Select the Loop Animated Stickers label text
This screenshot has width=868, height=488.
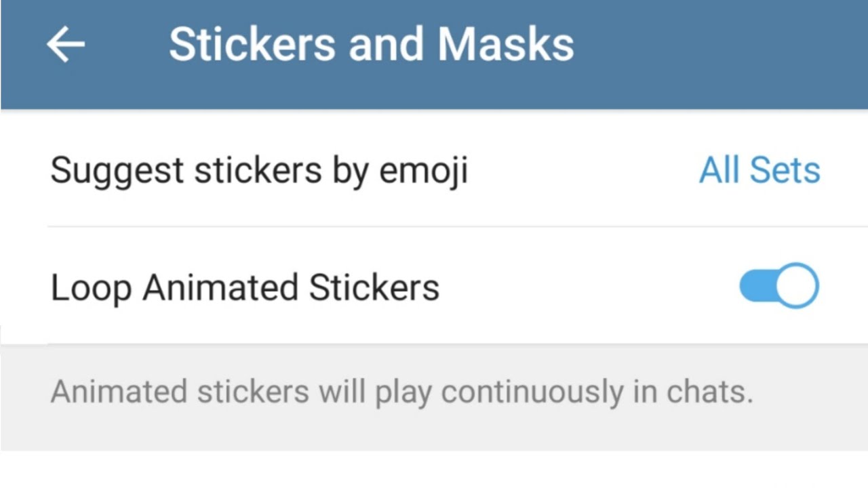click(x=245, y=287)
